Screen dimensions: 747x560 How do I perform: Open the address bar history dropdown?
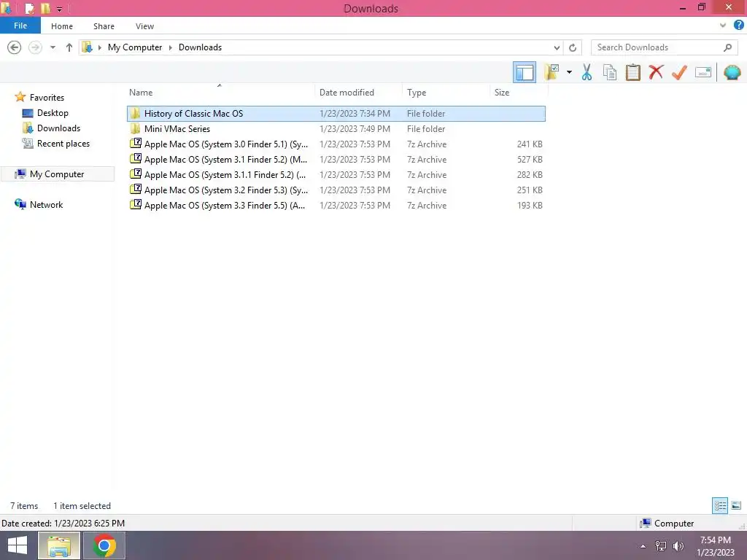557,47
